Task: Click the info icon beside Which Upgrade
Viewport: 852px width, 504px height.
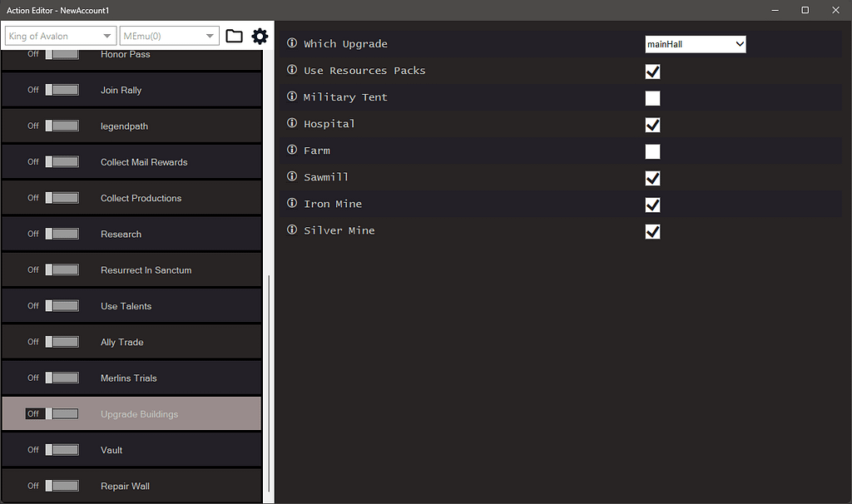Action: (x=290, y=43)
